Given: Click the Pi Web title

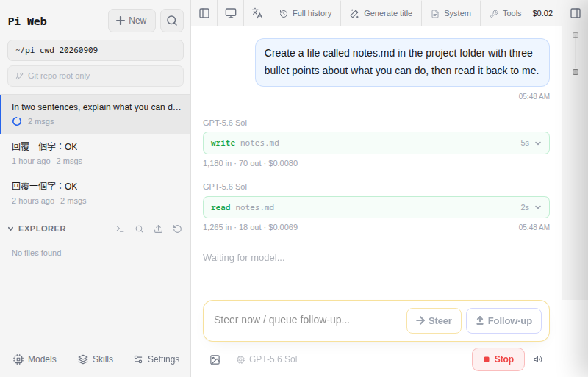Looking at the screenshot, I should coord(27,21).
